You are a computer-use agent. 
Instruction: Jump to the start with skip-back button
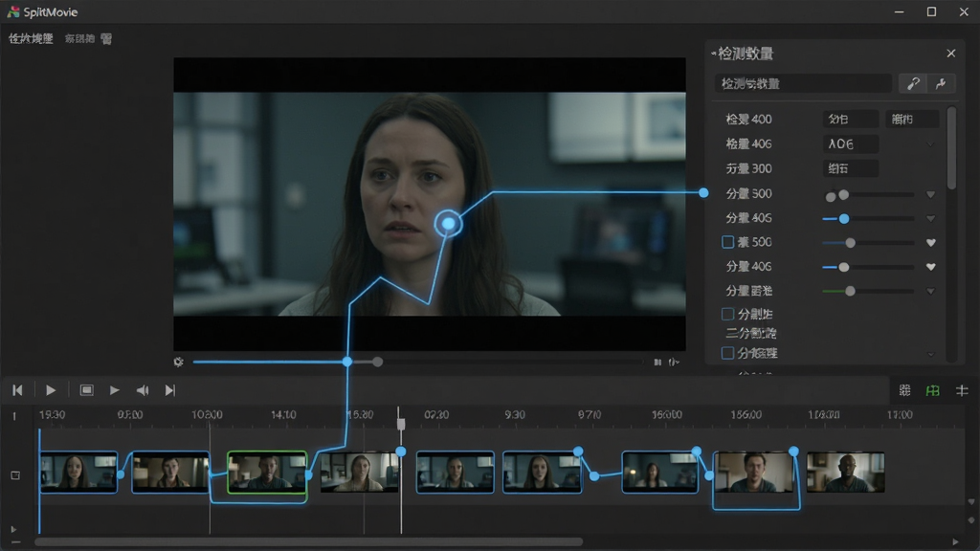[x=17, y=390]
